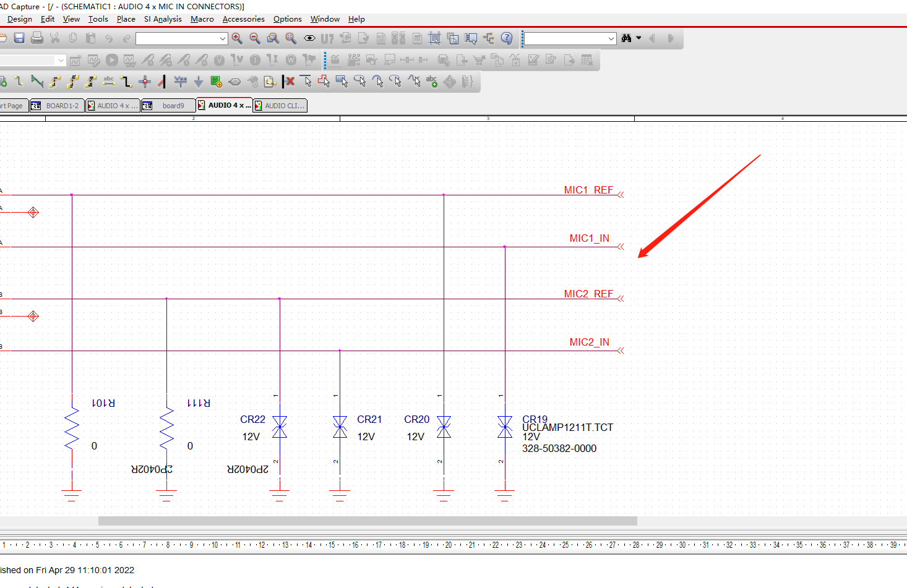Image resolution: width=907 pixels, height=588 pixels.
Task: Select the Place Line tool
Action: point(306,82)
